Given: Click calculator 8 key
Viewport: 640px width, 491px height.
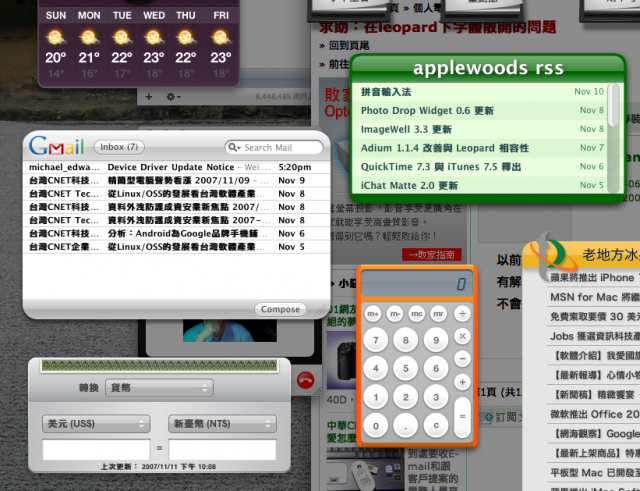Looking at the screenshot, I should tap(406, 340).
